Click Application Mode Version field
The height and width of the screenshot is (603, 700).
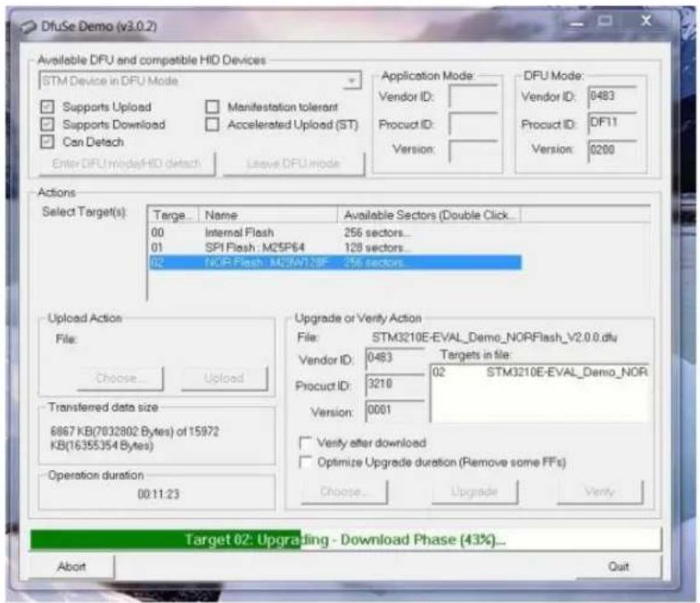(474, 151)
